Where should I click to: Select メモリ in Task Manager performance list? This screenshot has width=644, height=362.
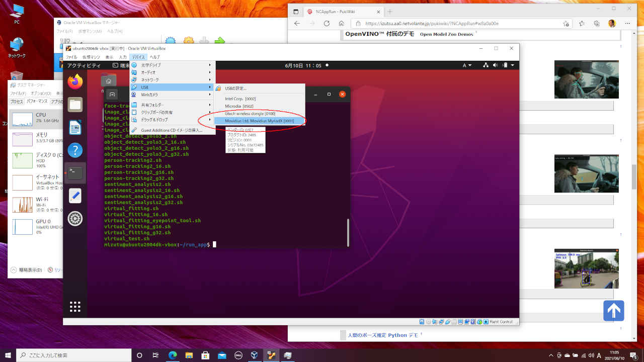point(35,139)
